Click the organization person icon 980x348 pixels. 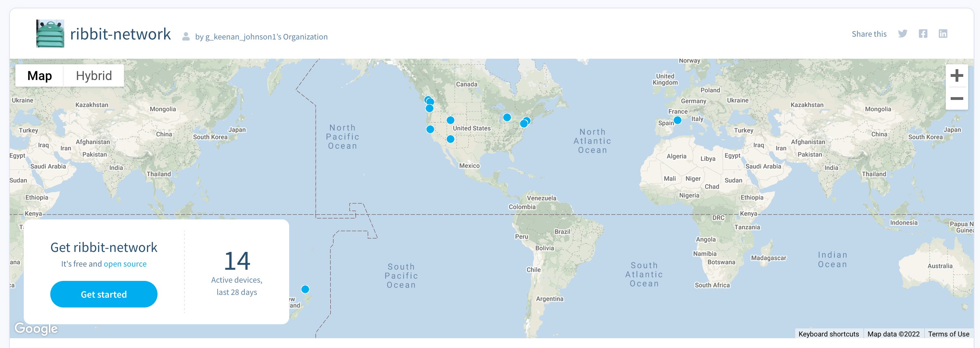point(186,37)
